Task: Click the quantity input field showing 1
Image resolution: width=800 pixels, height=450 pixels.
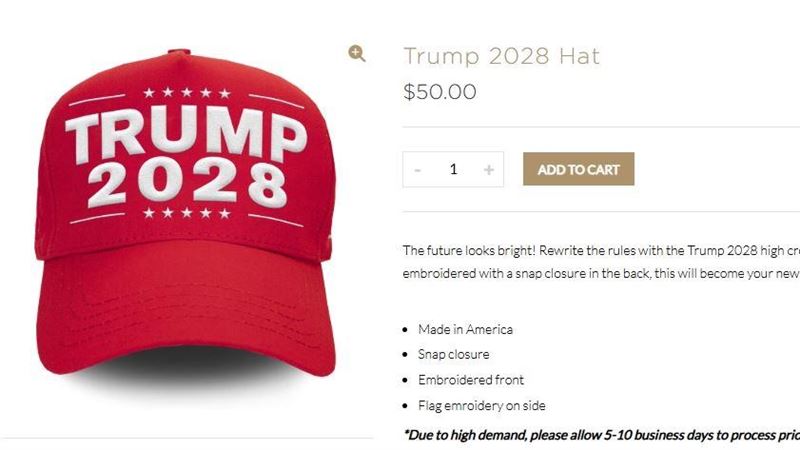Action: pos(453,169)
